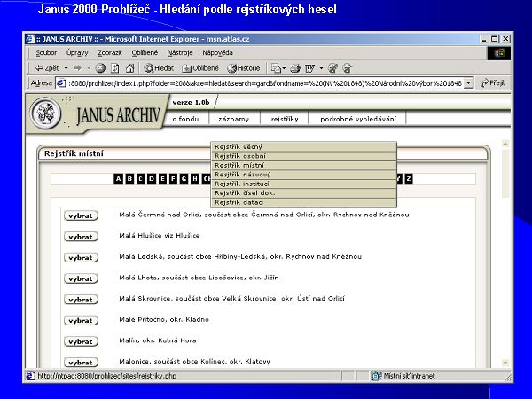Switch to the záznamy tab
Viewport: 532px width, 399px height.
click(234, 119)
